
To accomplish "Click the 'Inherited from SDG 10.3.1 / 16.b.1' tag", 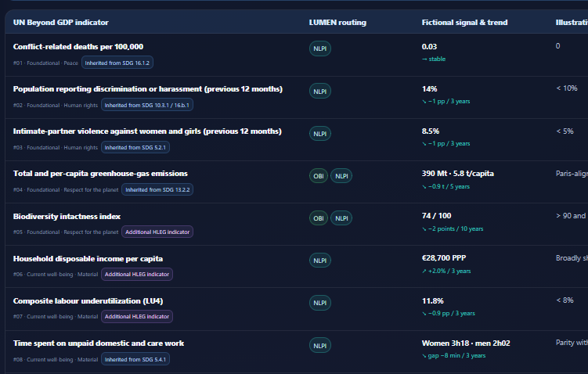I will point(147,105).
